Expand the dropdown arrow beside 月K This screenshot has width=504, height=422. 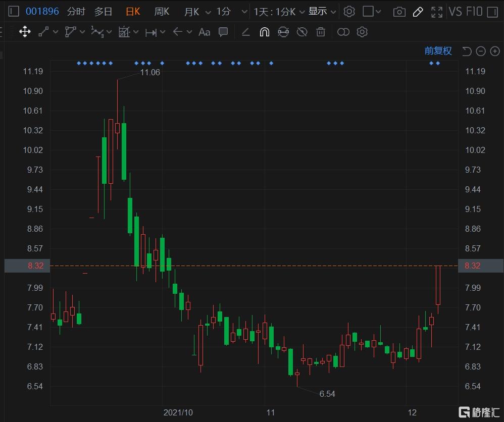click(x=208, y=12)
